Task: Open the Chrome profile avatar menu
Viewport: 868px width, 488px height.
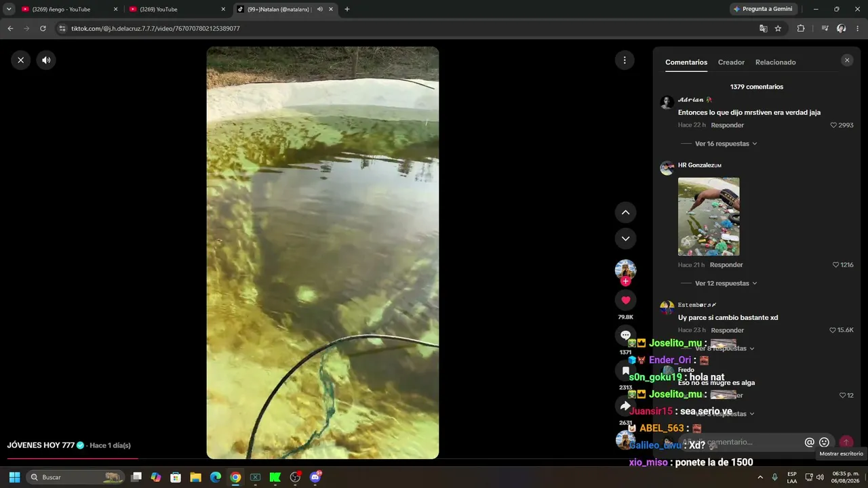Action: pyautogui.click(x=841, y=28)
